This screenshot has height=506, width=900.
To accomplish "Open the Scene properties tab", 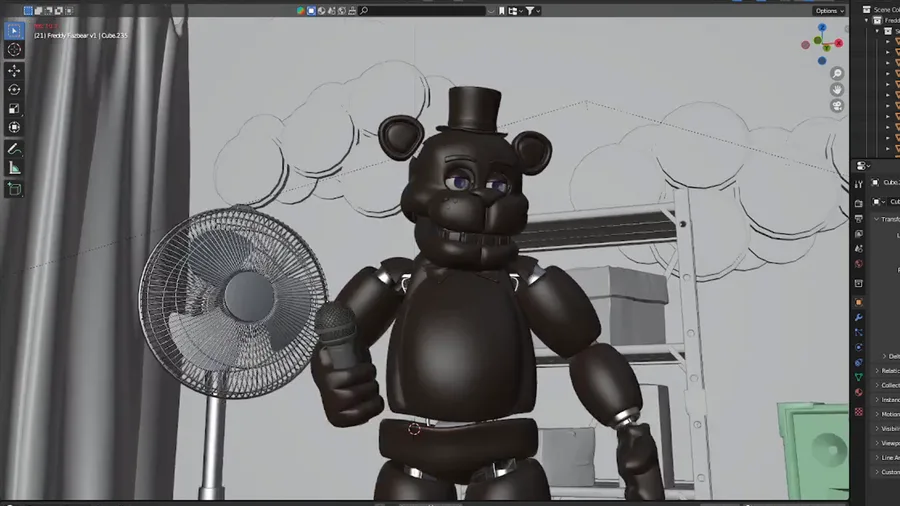I will point(859,248).
